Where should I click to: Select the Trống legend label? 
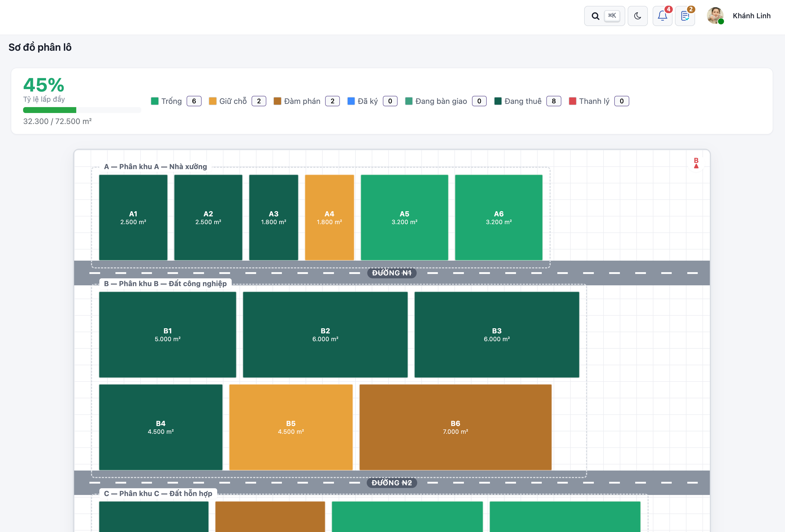coord(172,101)
